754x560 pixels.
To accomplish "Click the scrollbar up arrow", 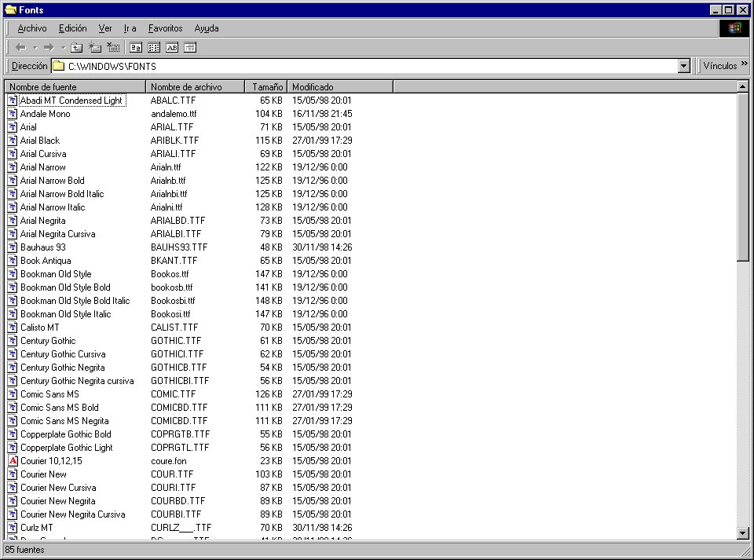I will click(743, 87).
